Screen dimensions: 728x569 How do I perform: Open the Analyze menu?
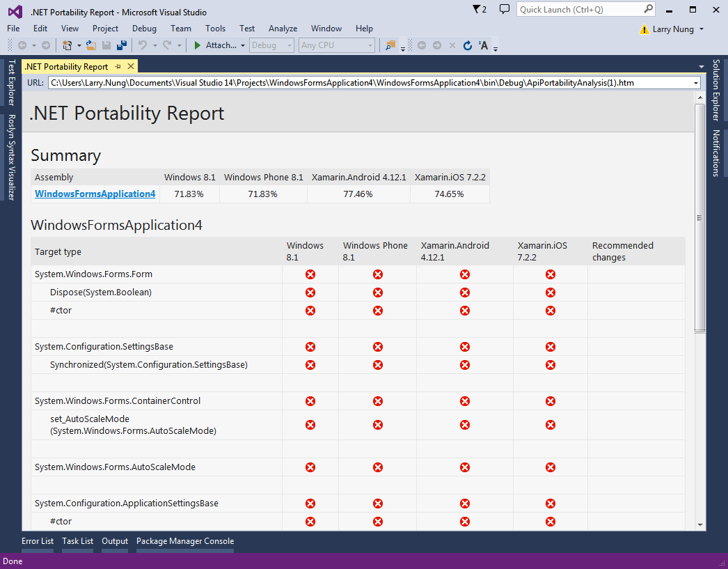(x=283, y=29)
